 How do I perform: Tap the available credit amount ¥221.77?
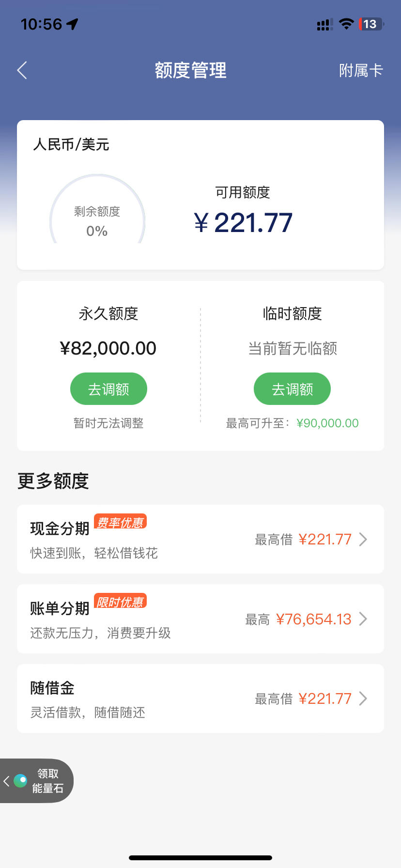[244, 223]
